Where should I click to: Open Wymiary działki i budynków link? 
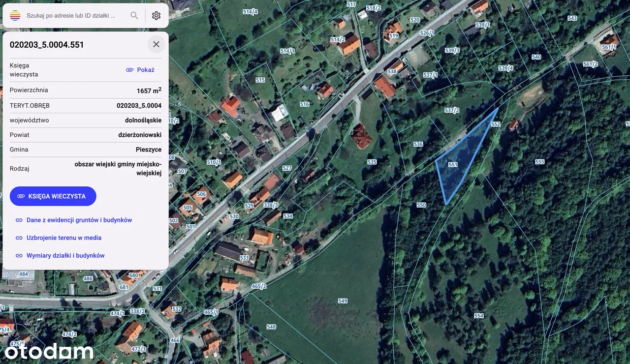point(65,256)
